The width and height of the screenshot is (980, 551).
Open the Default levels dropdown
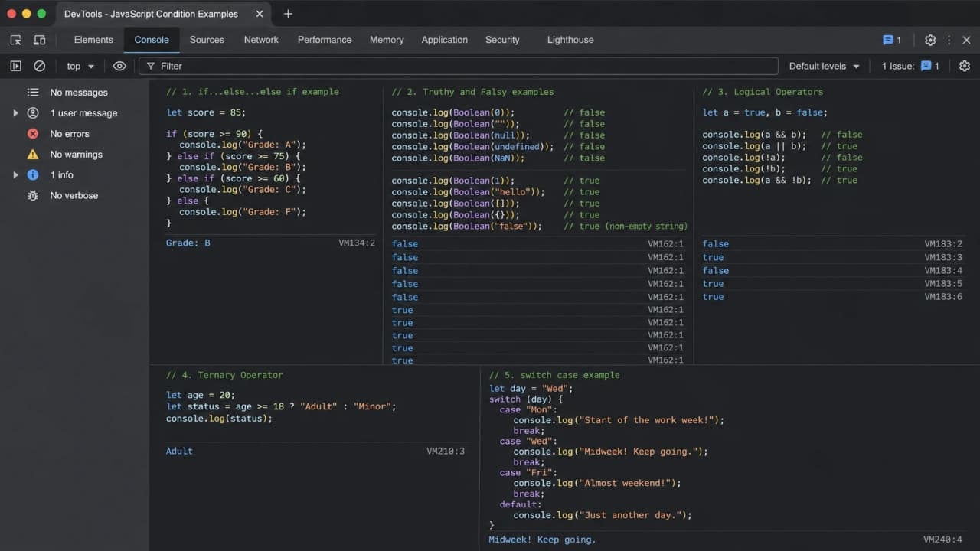825,66
